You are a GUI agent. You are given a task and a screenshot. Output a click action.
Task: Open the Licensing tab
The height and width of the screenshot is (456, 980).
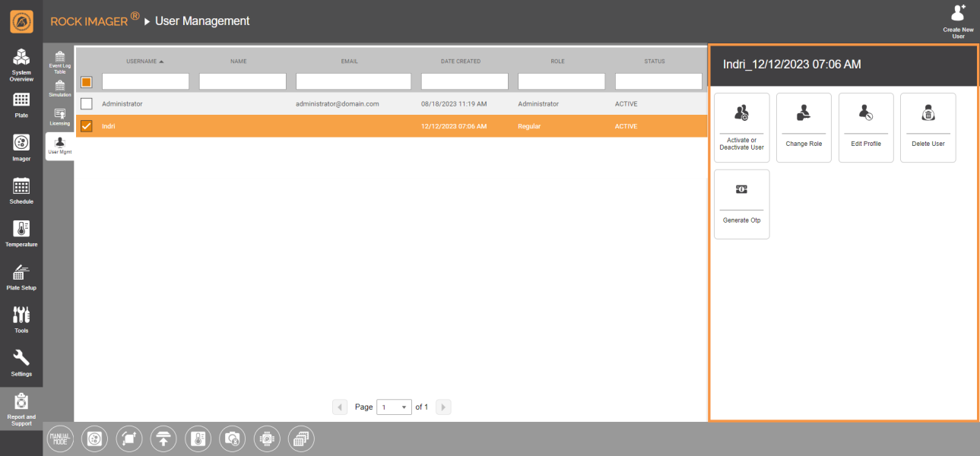(59, 118)
